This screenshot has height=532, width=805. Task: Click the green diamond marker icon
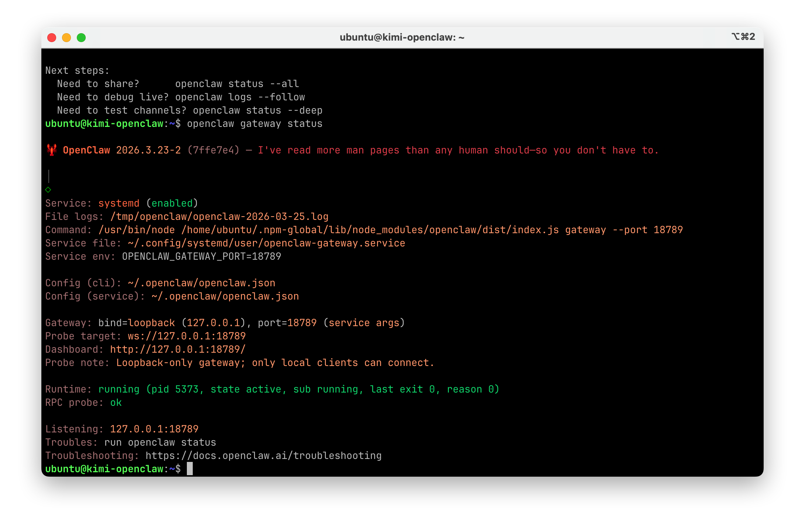coord(48,190)
